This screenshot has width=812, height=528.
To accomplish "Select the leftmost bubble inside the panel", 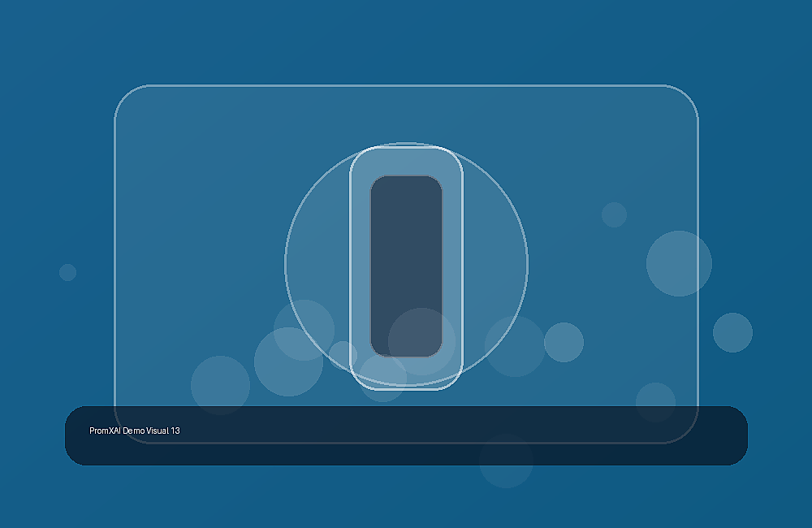I will (221, 385).
